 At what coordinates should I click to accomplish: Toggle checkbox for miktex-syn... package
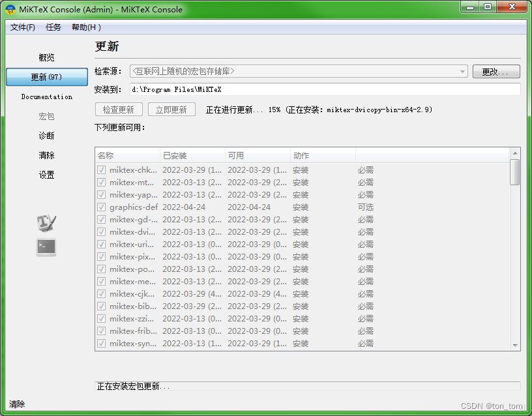[x=102, y=343]
